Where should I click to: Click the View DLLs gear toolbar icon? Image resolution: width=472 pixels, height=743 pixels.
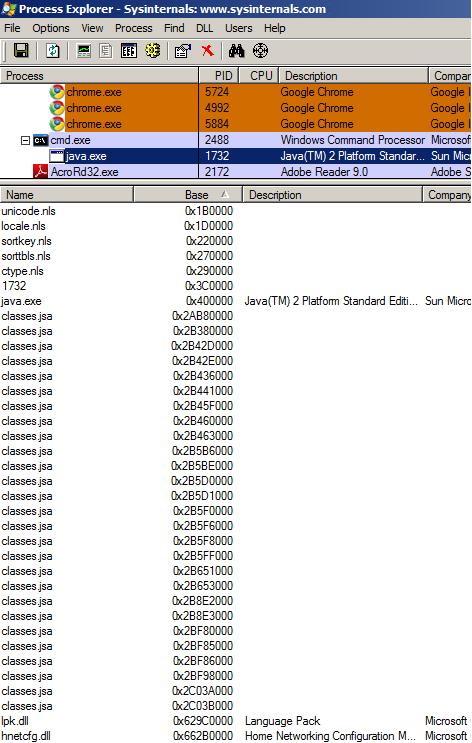point(153,50)
